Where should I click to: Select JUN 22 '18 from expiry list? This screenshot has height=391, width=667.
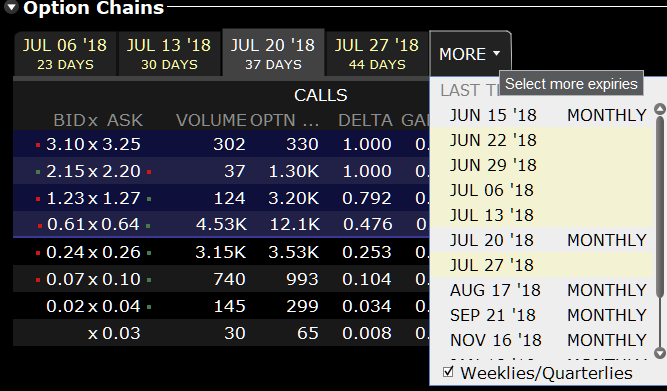coord(542,140)
